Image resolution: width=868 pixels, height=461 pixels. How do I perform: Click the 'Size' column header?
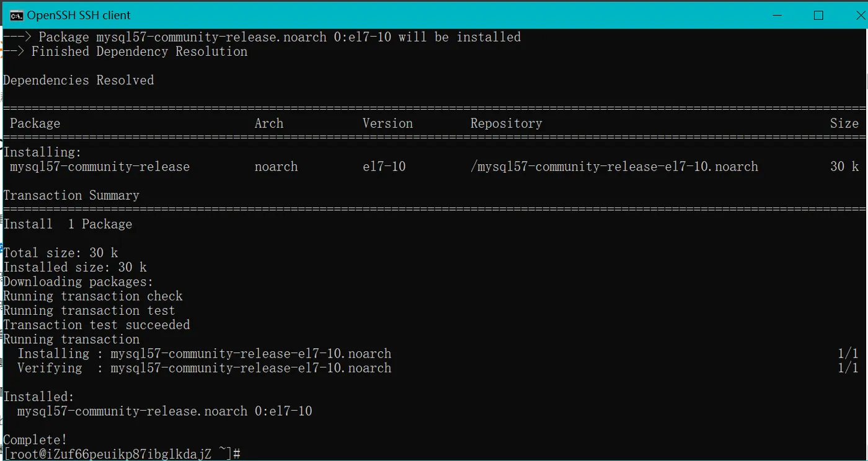[844, 123]
